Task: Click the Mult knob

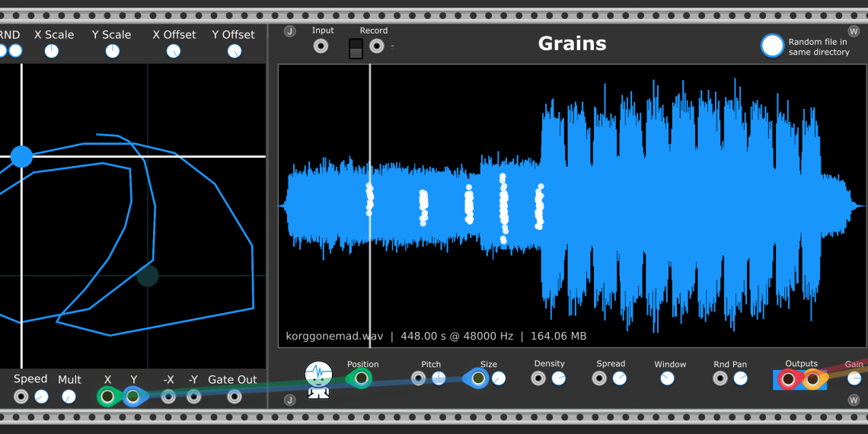Action: (x=69, y=397)
